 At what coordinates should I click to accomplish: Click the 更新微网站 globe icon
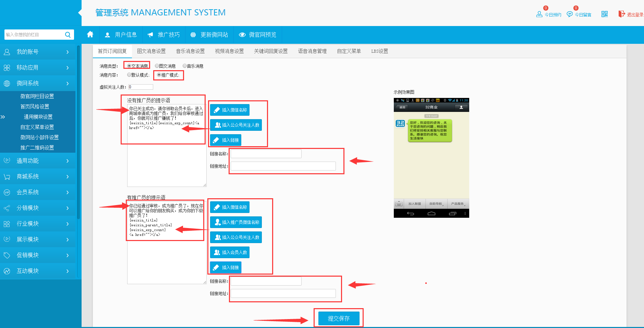coord(193,35)
